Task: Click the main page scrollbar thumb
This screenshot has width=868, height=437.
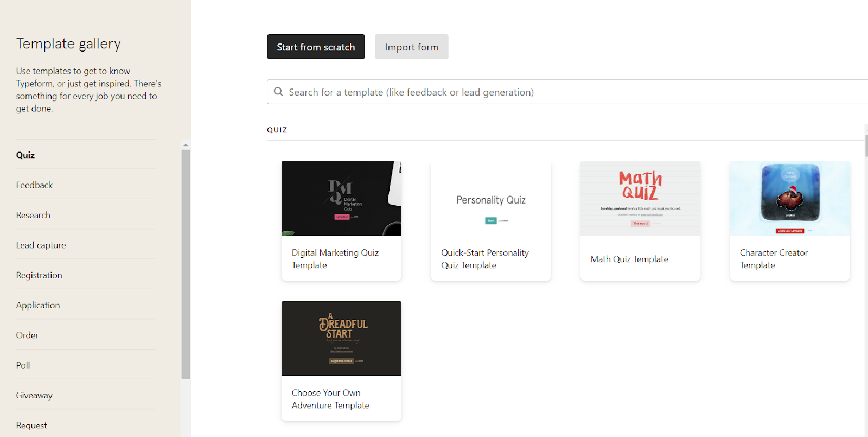Action: [866, 145]
